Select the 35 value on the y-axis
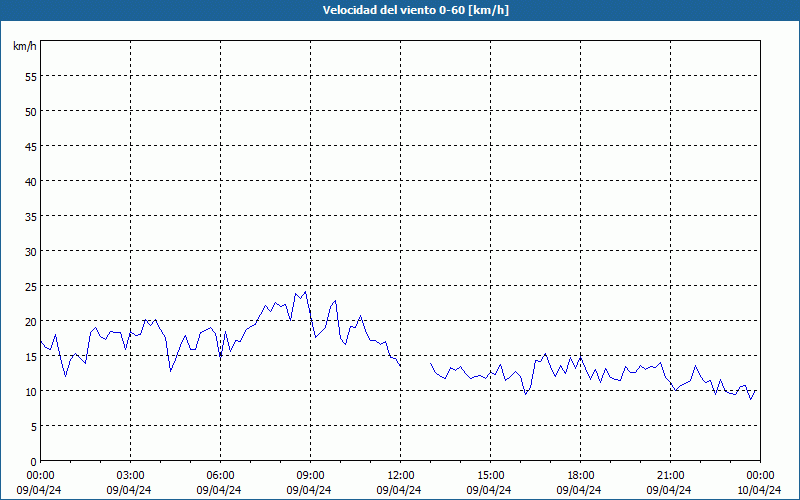 pyautogui.click(x=31, y=216)
